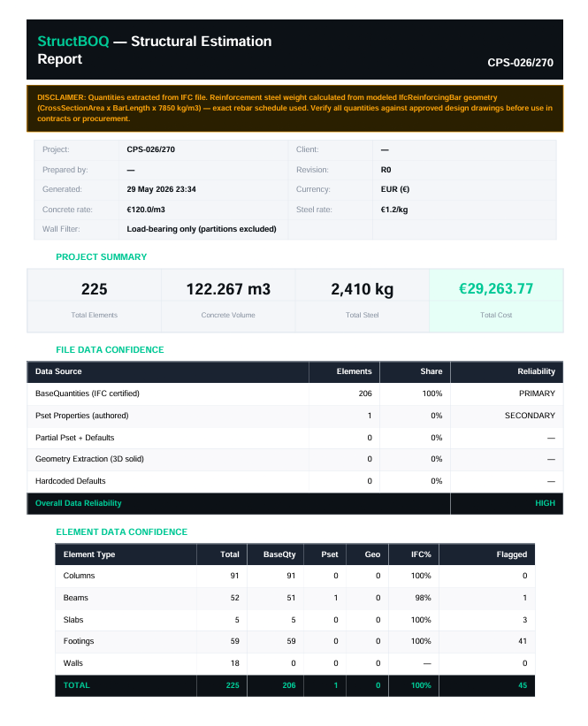The width and height of the screenshot is (588, 726).
Task: Click the €29,263.77 total cost figure
Action: pyautogui.click(x=496, y=288)
